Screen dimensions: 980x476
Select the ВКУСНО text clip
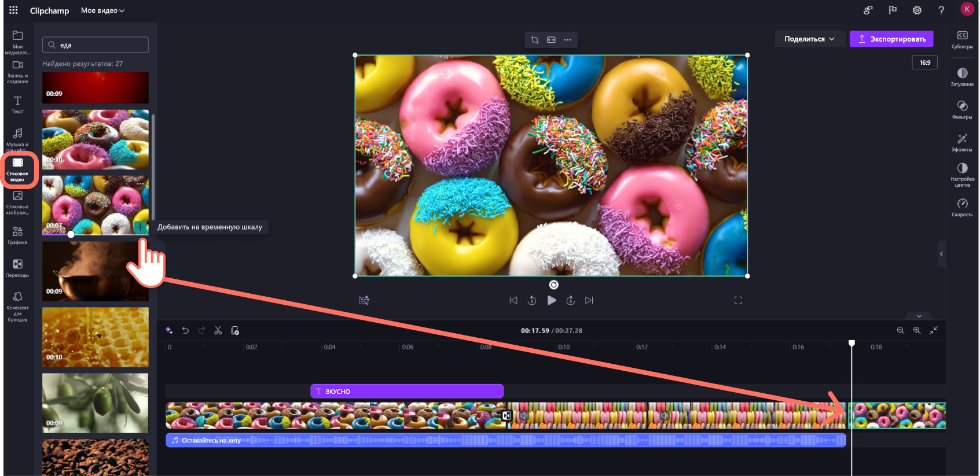click(x=407, y=392)
